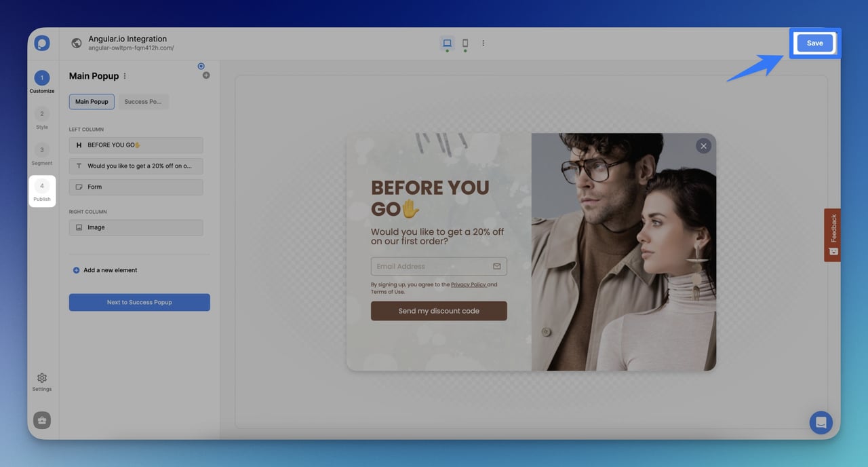The image size is (868, 467).
Task: Click the heading element icon in left column
Action: [79, 145]
